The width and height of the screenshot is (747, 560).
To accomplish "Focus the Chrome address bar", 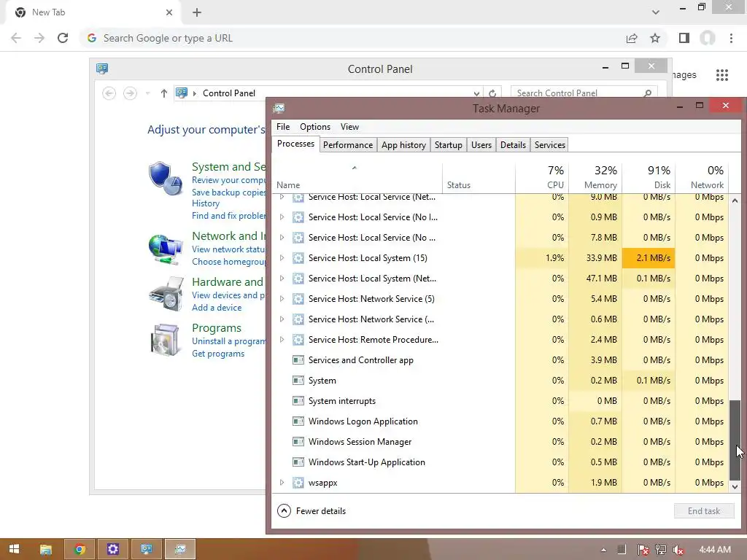I will pyautogui.click(x=352, y=38).
